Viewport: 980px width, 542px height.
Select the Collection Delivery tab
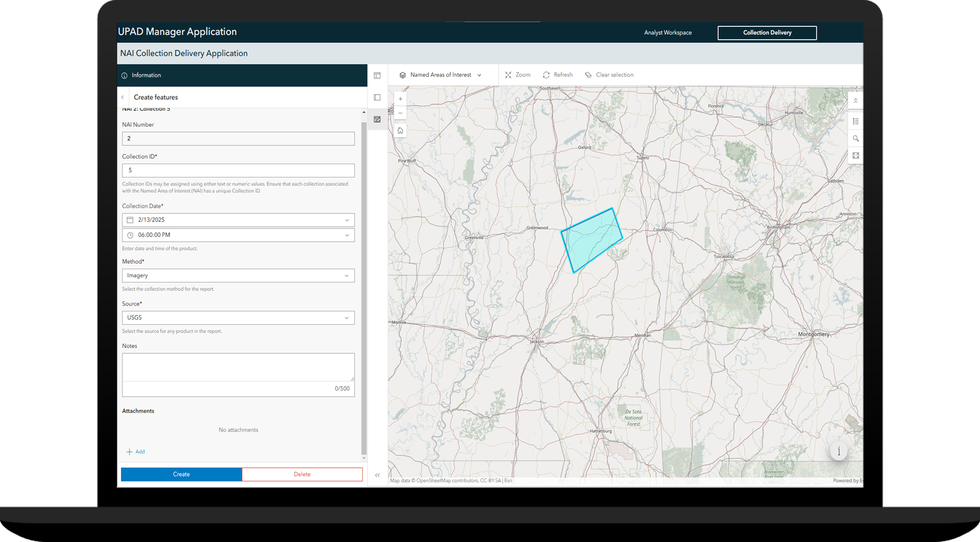pos(767,33)
